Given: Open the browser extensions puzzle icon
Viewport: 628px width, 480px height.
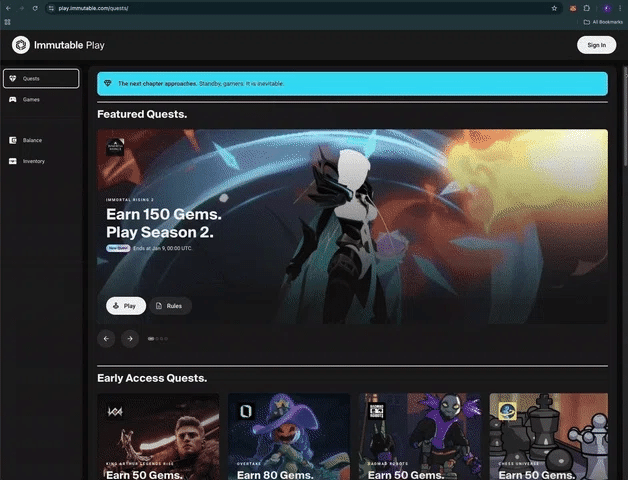Looking at the screenshot, I should click(x=587, y=8).
